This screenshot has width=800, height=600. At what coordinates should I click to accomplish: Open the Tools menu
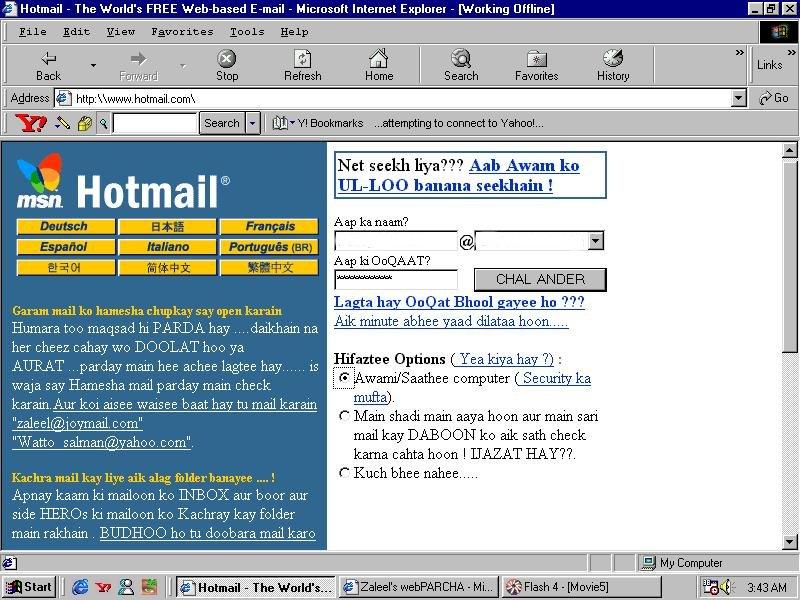(x=247, y=32)
